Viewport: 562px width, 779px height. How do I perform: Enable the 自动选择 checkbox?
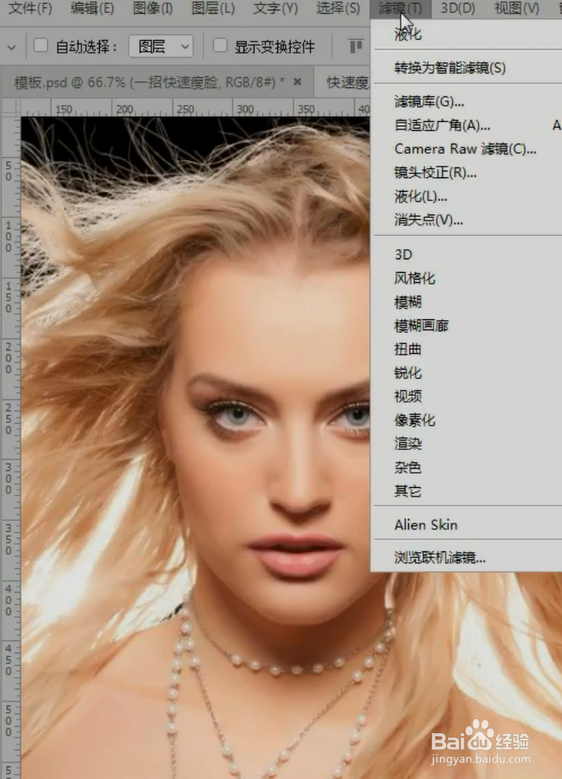pyautogui.click(x=41, y=46)
